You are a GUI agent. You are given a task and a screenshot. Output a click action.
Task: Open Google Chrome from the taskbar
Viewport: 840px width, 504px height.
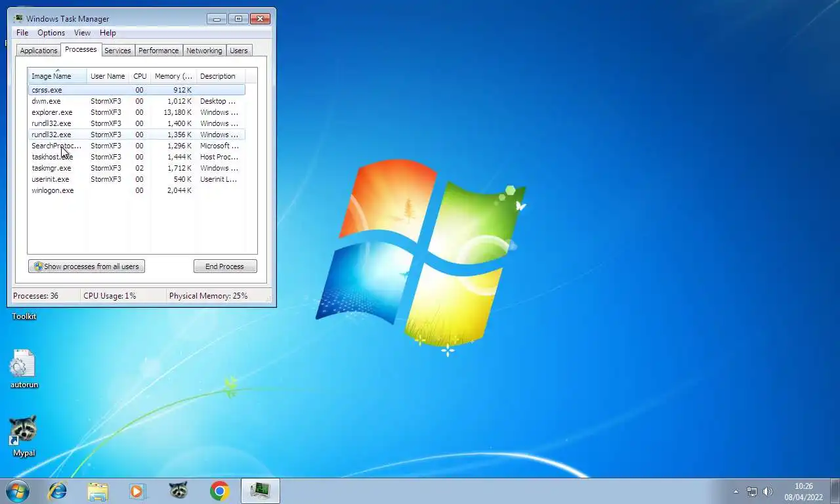click(x=220, y=491)
